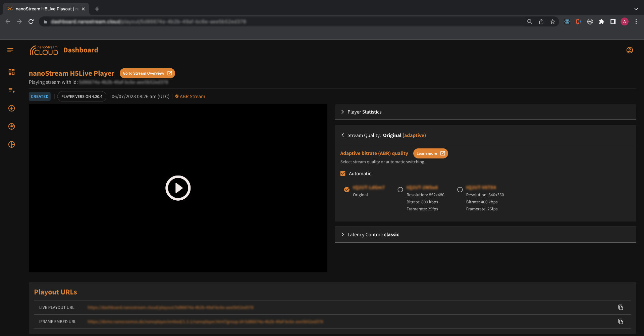This screenshot has width=644, height=336.
Task: Open the red C extension icon
Action: click(578, 21)
